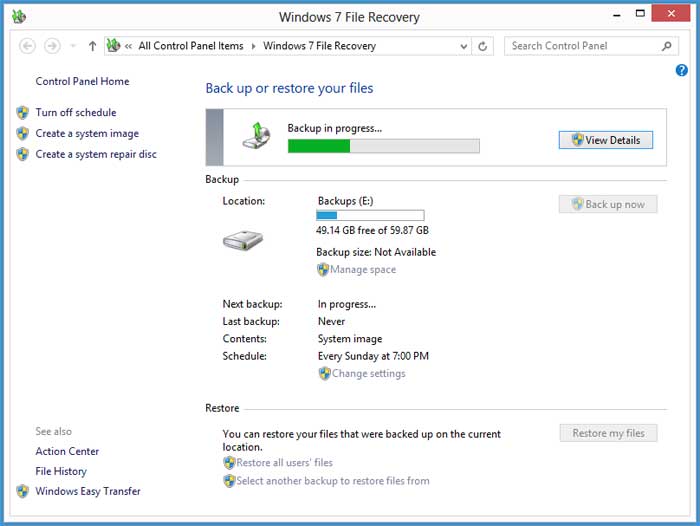Click the Back navigation arrow
700x526 pixels.
coord(28,46)
